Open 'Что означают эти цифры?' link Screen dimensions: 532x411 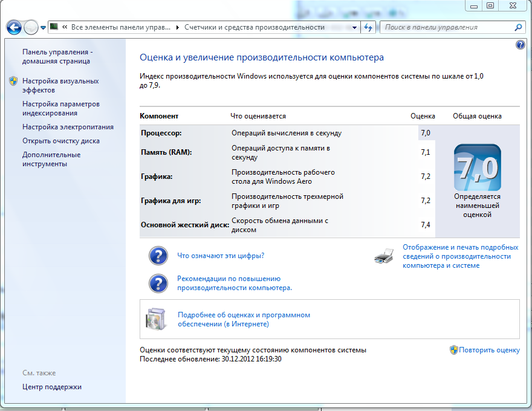(221, 256)
